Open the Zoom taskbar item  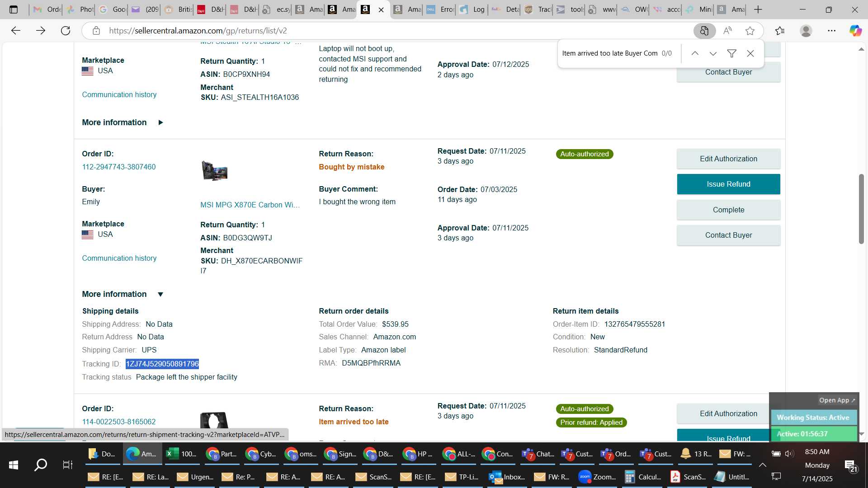597,477
